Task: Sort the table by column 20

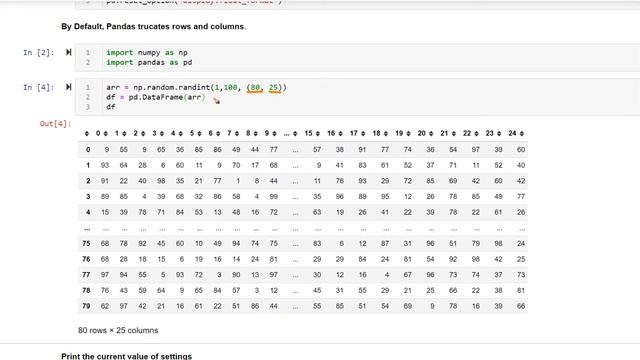Action: point(431,133)
